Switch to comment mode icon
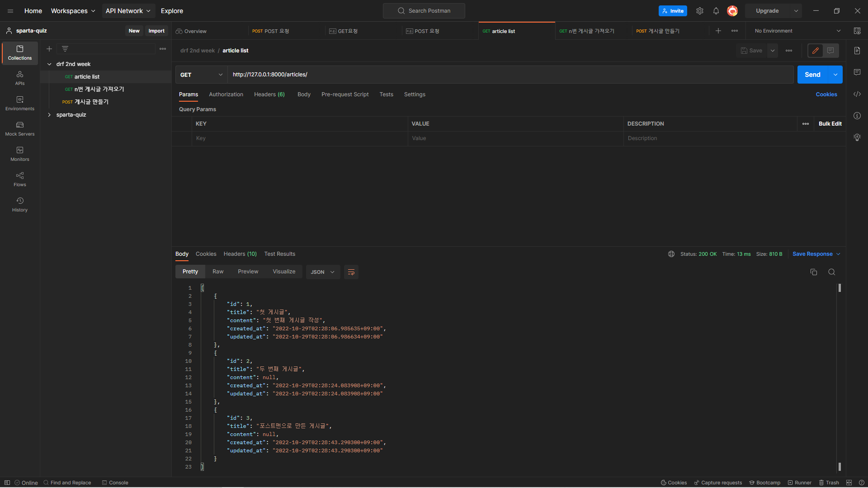Image resolution: width=868 pixels, height=488 pixels. (830, 51)
